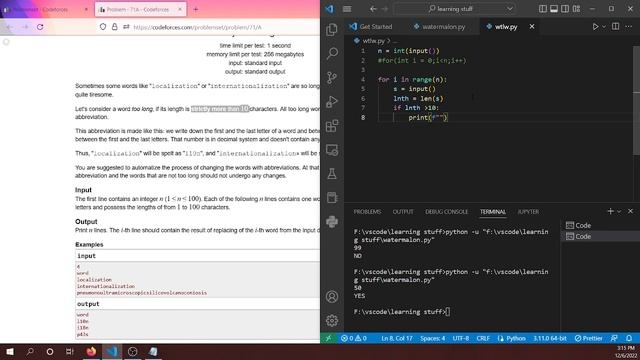Image resolution: width=640 pixels, height=360 pixels.
Task: Open Firefox from the taskbar
Action: click(91, 351)
